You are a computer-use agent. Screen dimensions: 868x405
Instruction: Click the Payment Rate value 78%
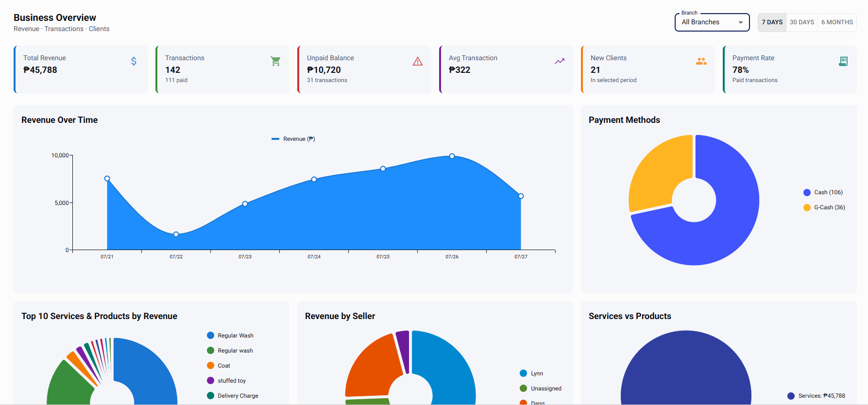(x=741, y=70)
